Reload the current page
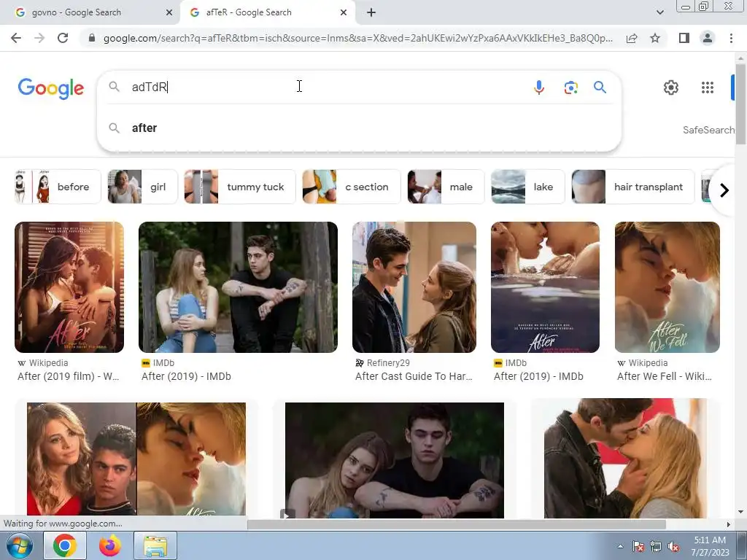The width and height of the screenshot is (747, 560). click(x=63, y=38)
